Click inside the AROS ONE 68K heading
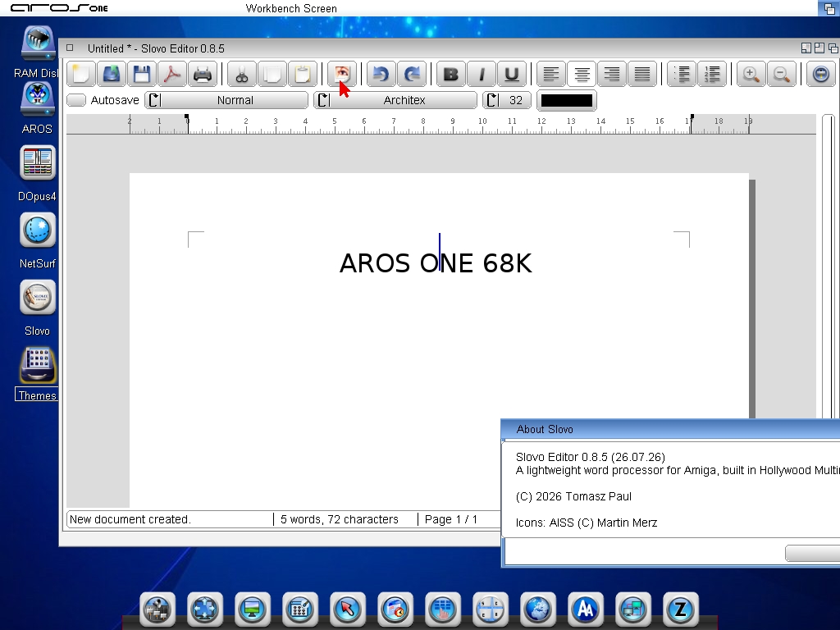The width and height of the screenshot is (840, 630). pyautogui.click(x=436, y=263)
